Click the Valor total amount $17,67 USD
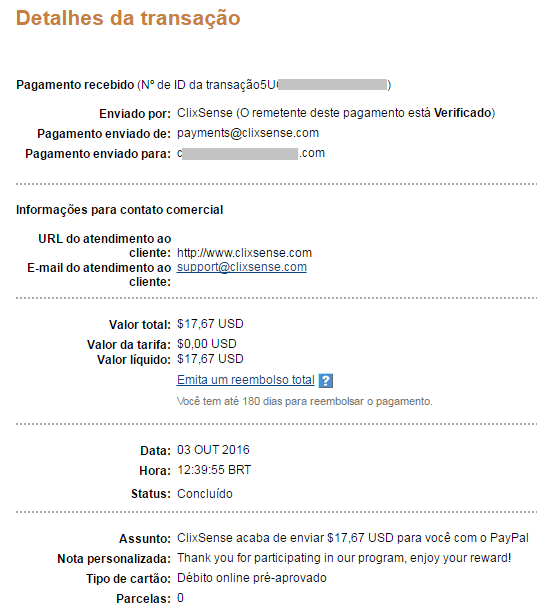This screenshot has width=537, height=614. [x=210, y=324]
